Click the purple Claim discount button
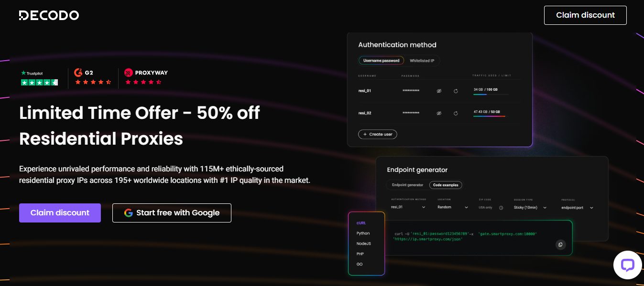 coord(60,213)
